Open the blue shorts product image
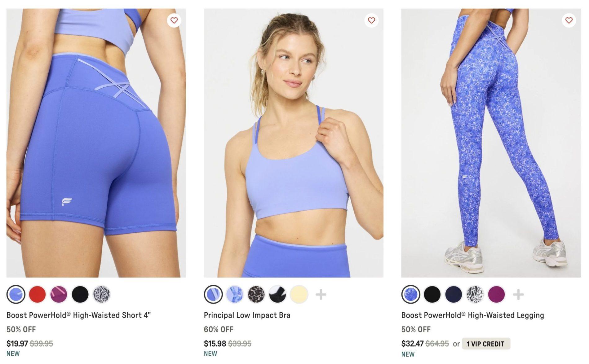This screenshot has width=589, height=364. pyautogui.click(x=96, y=143)
